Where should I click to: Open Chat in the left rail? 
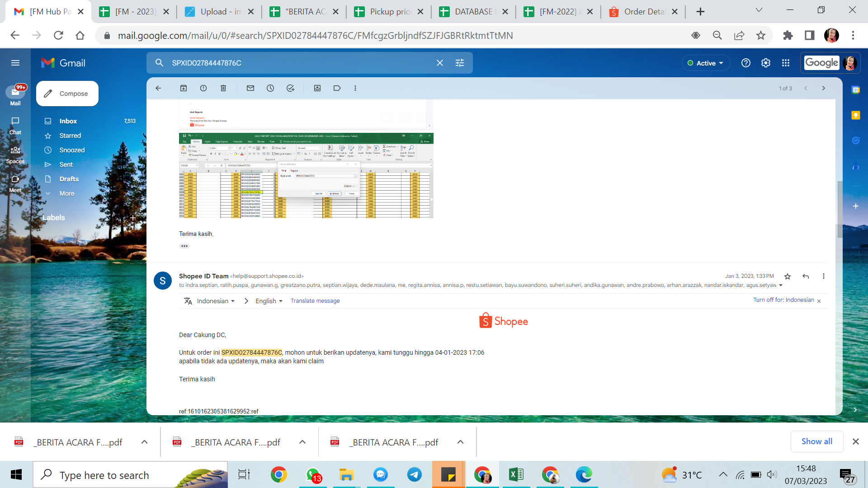(x=15, y=126)
